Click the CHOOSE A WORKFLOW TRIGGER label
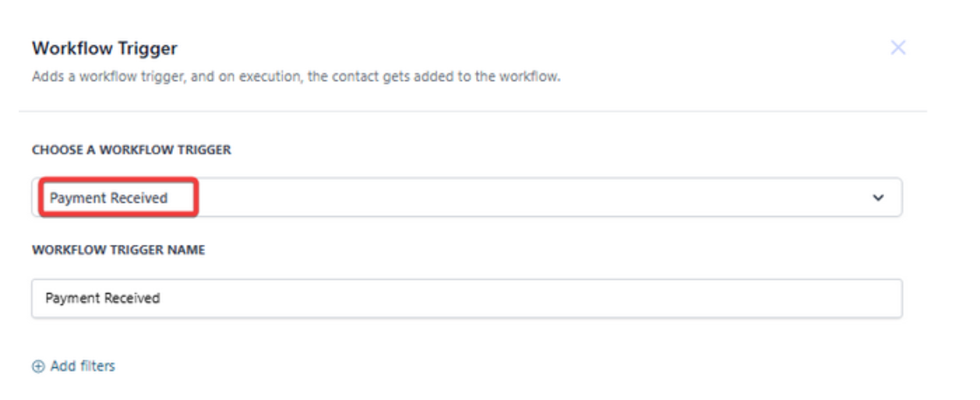 pyautogui.click(x=131, y=150)
